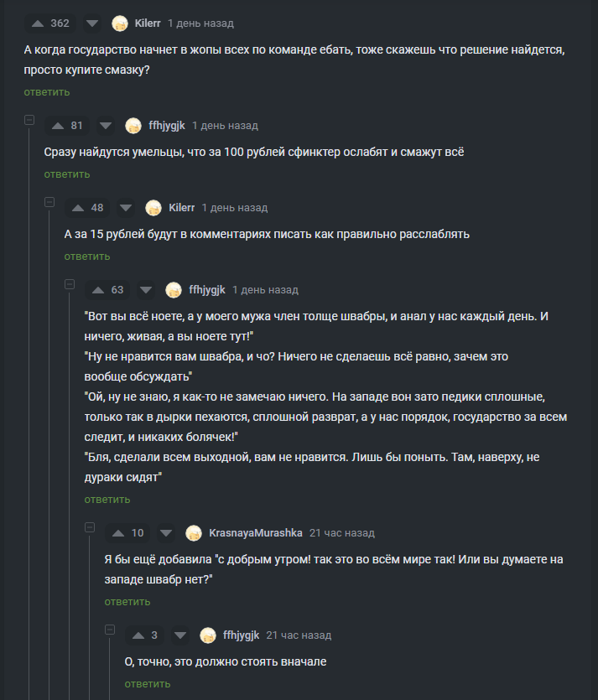Click 'ответить' under the 362-point comment

pyautogui.click(x=47, y=91)
